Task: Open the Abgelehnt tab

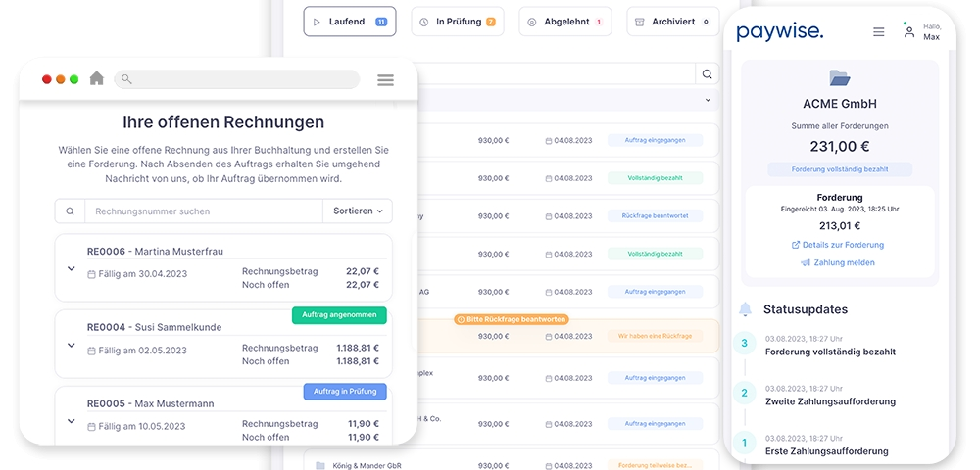Action: tap(564, 22)
